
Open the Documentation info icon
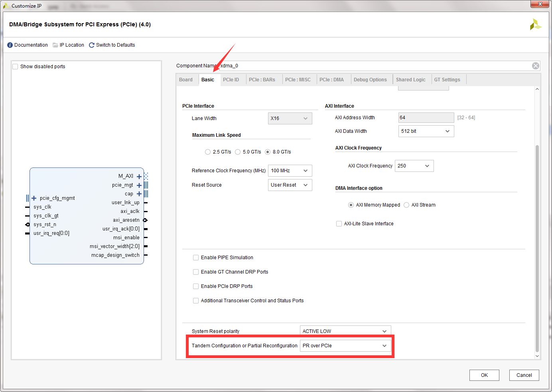[10, 45]
